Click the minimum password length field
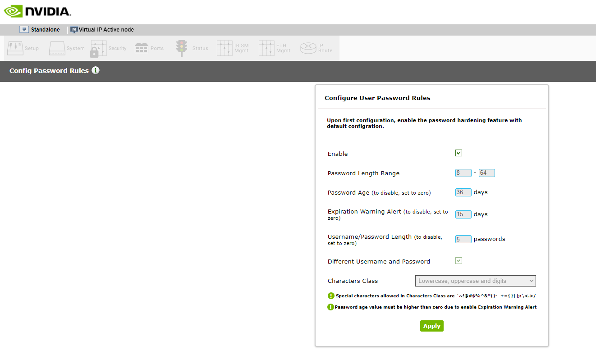 click(x=463, y=173)
